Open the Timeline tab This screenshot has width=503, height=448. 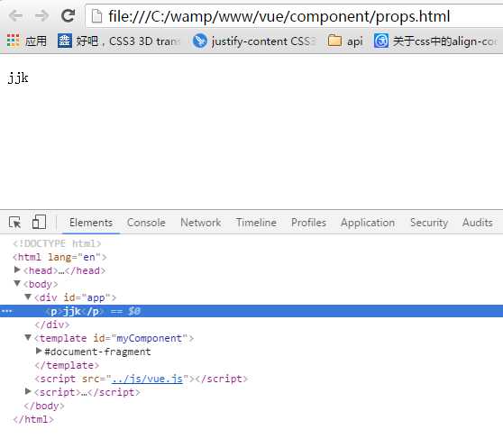256,223
